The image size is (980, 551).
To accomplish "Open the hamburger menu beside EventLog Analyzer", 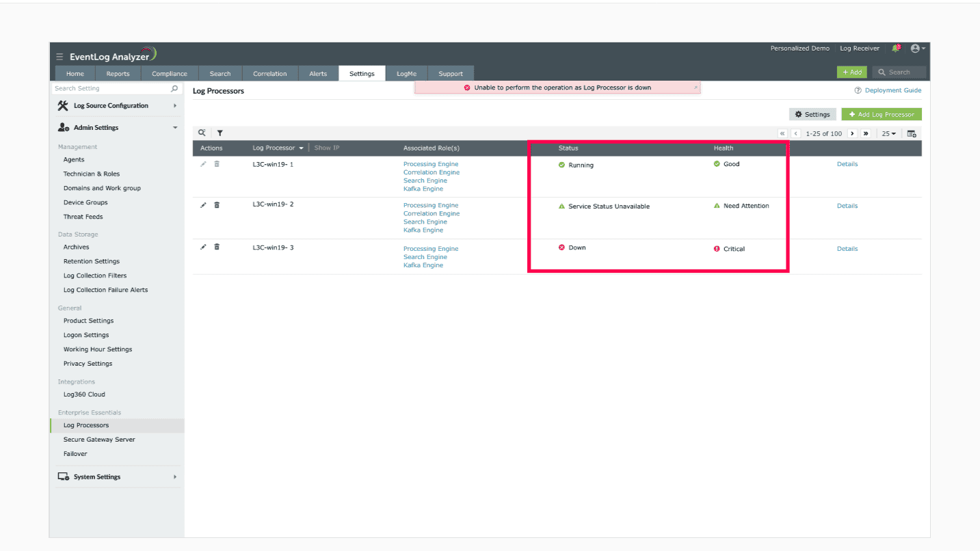I will tap(60, 57).
